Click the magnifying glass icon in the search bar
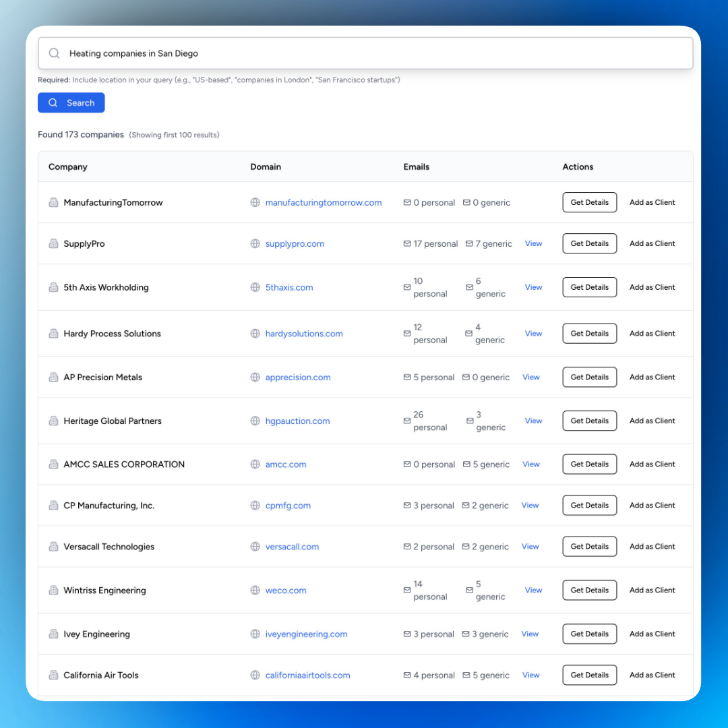Screen dimensions: 728x728 (54, 53)
